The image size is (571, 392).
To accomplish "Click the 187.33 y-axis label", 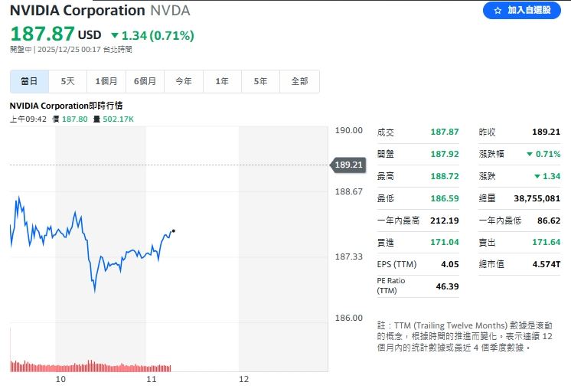I will click(348, 256).
